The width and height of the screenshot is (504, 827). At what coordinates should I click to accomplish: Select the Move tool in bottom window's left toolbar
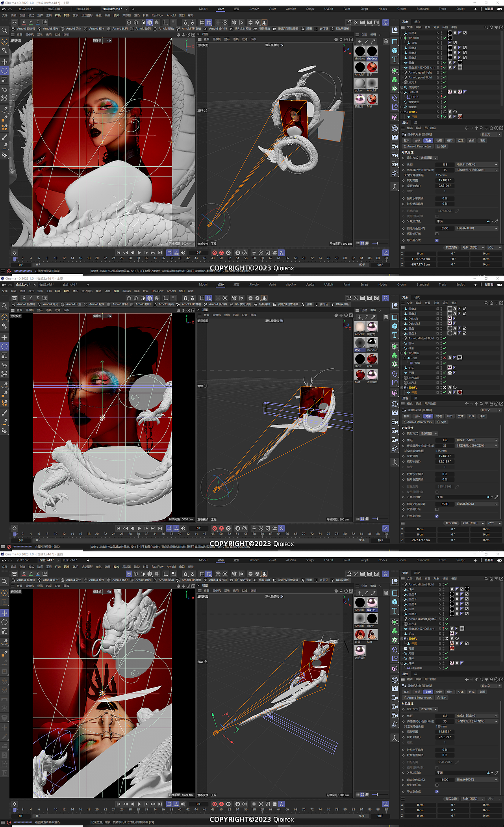pos(4,613)
